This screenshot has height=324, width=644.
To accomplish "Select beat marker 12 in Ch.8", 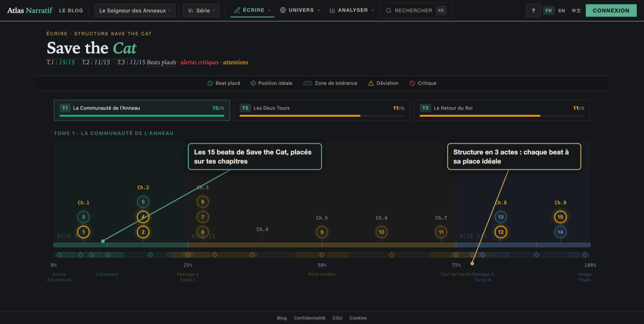I will [501, 232].
